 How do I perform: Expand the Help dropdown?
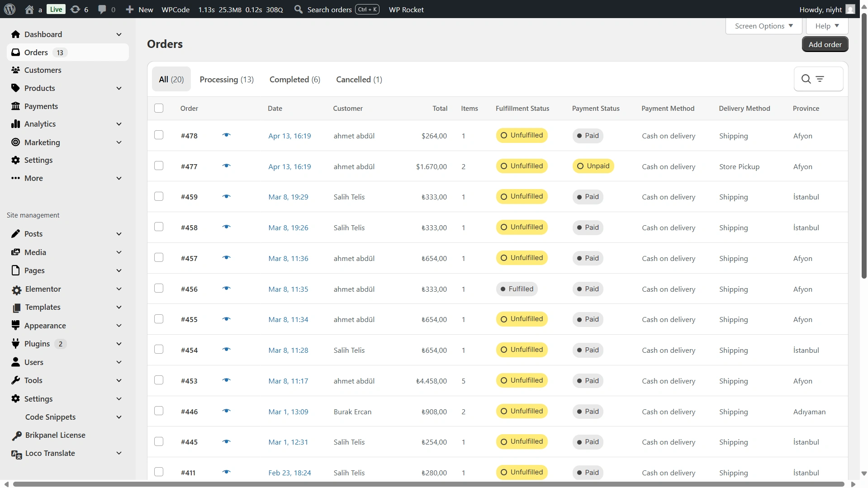point(827,26)
